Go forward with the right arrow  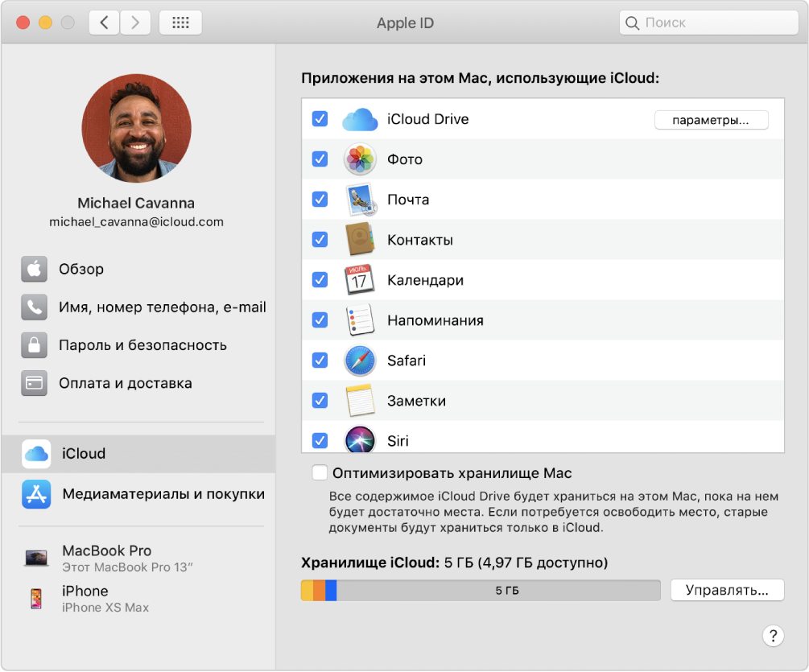(x=135, y=23)
